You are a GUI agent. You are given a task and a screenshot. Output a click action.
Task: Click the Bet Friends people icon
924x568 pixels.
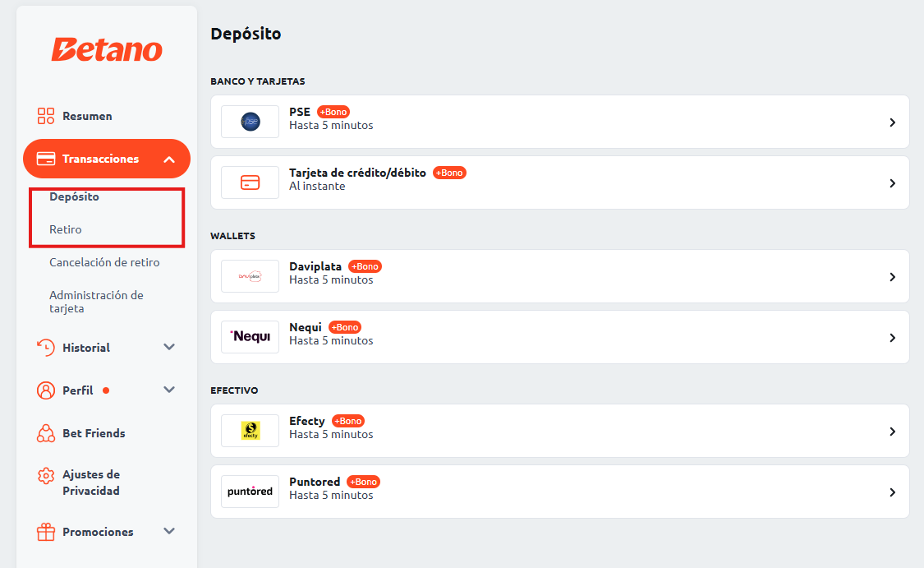coord(45,433)
